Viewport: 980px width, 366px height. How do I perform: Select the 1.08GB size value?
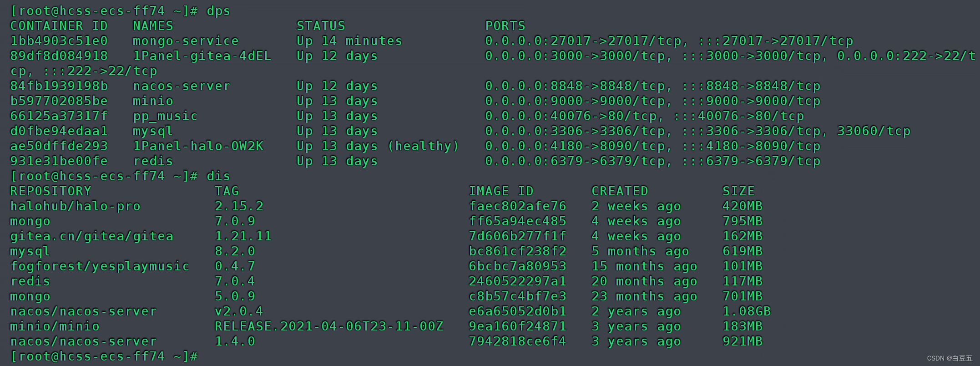click(x=747, y=311)
